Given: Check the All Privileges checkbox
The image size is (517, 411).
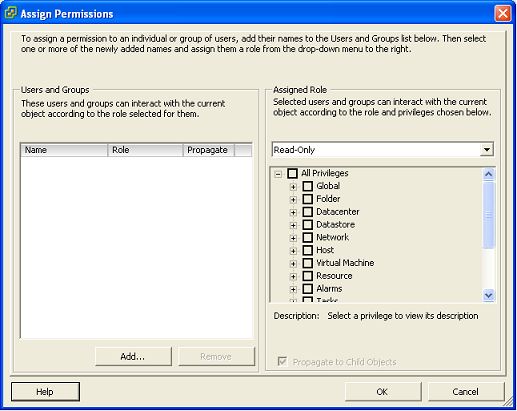Looking at the screenshot, I should (292, 173).
